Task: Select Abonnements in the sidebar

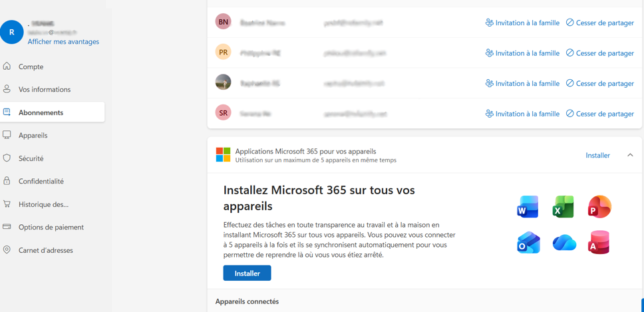Action: (x=52, y=112)
